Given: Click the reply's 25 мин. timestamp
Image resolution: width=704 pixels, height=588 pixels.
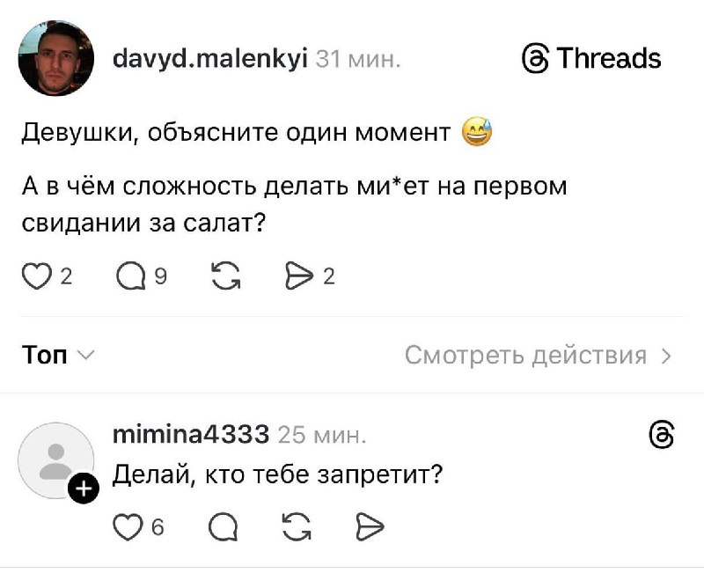Looking at the screenshot, I should click(321, 434).
